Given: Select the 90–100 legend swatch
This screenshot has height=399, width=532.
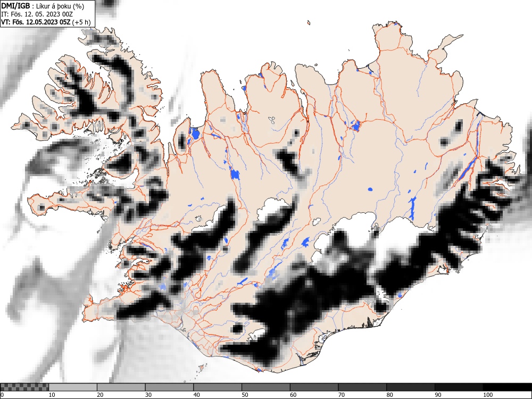Looking at the screenshot, I should pyautogui.click(x=459, y=387).
